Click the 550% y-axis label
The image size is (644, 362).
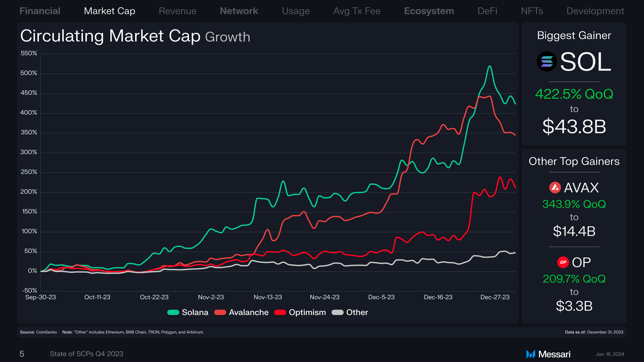click(x=29, y=53)
